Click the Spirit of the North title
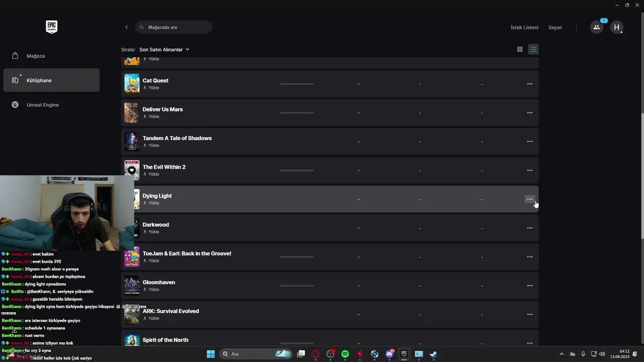This screenshot has height=362, width=644. (x=166, y=340)
